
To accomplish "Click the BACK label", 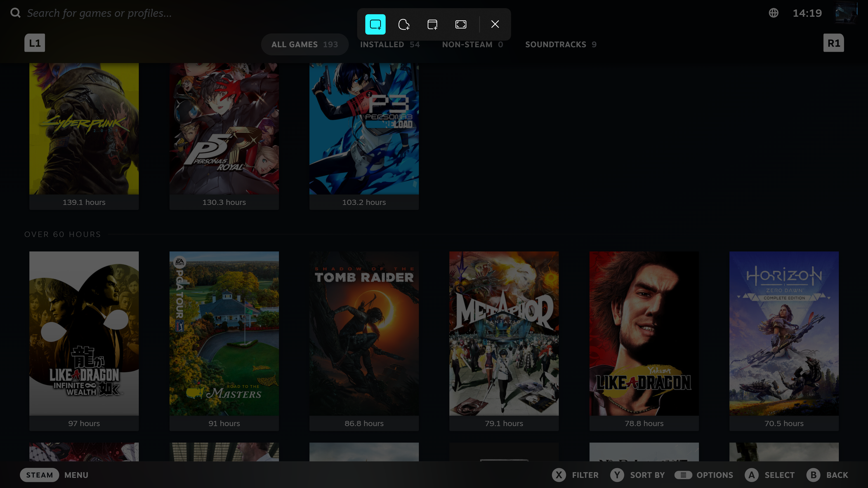I will tap(837, 475).
